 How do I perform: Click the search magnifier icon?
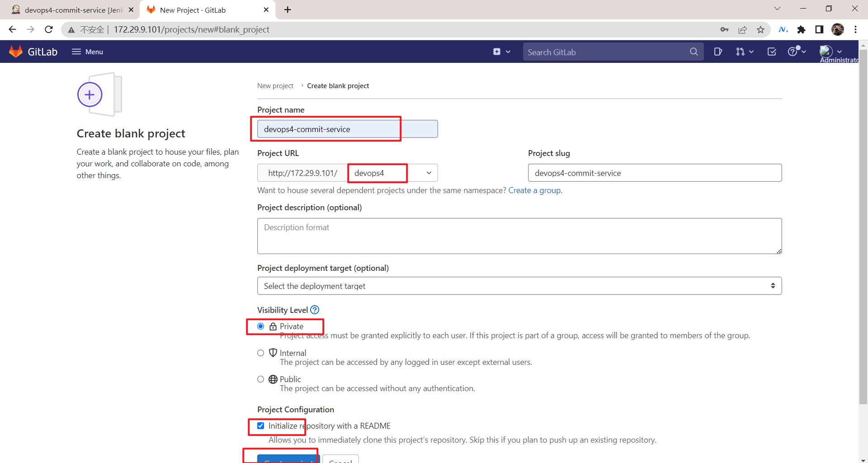pos(693,52)
